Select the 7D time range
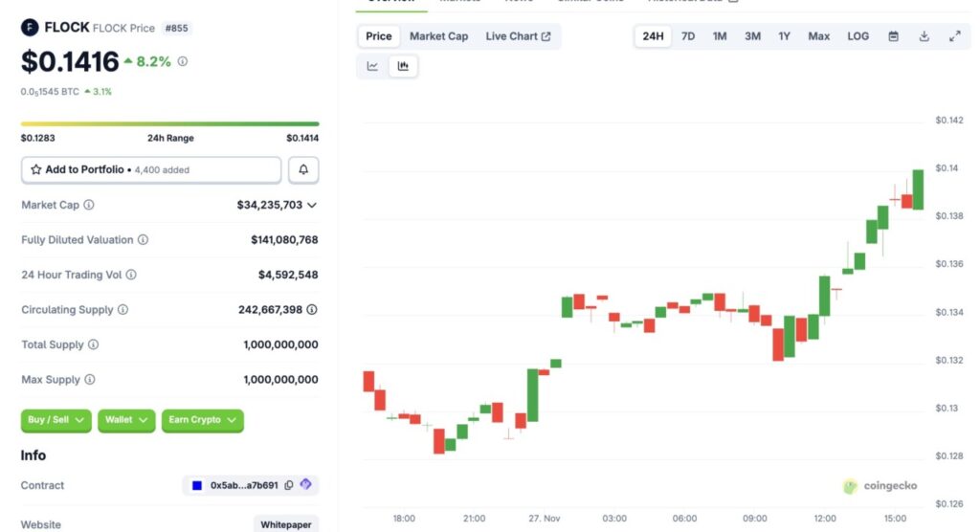This screenshot has width=980, height=532. point(687,36)
